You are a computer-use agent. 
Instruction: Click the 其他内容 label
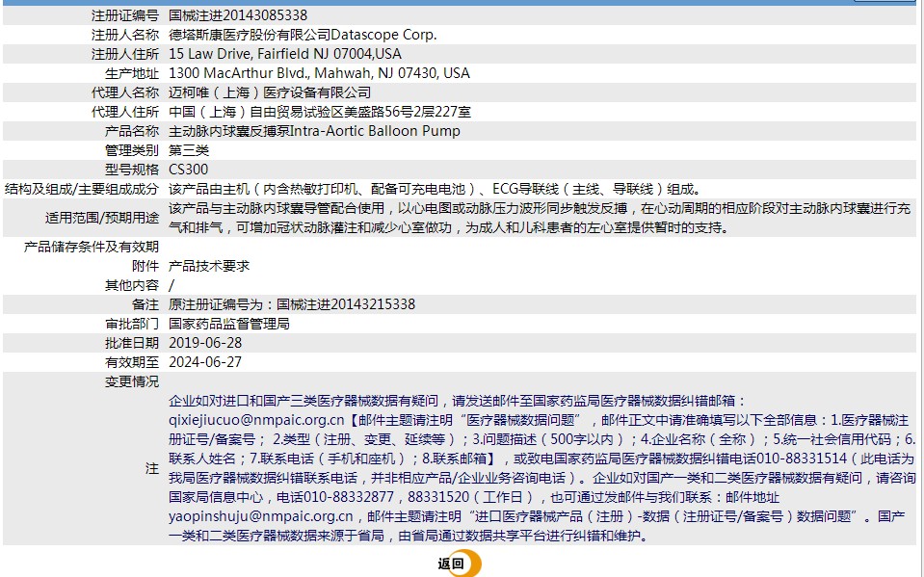(x=132, y=285)
